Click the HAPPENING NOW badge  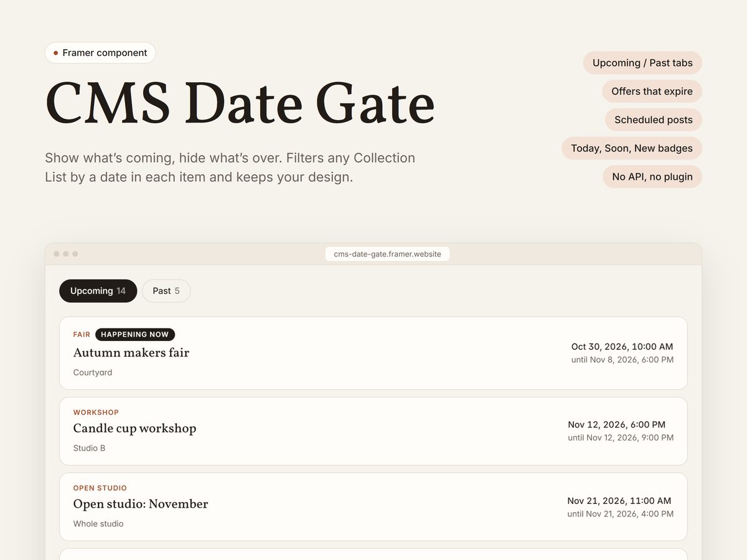pyautogui.click(x=135, y=335)
